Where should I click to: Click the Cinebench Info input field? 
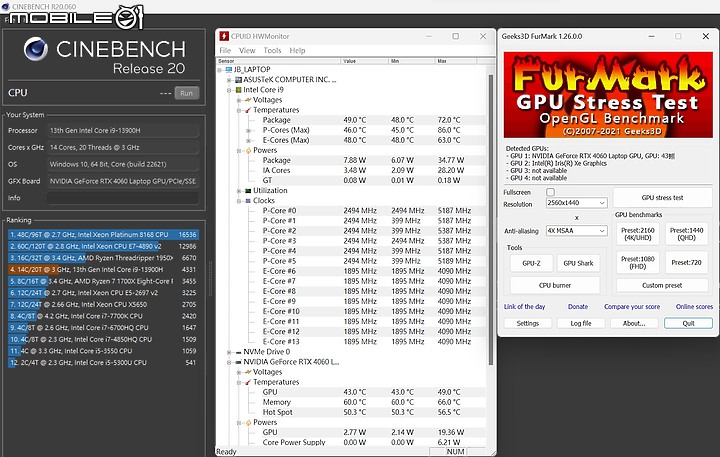pos(123,198)
